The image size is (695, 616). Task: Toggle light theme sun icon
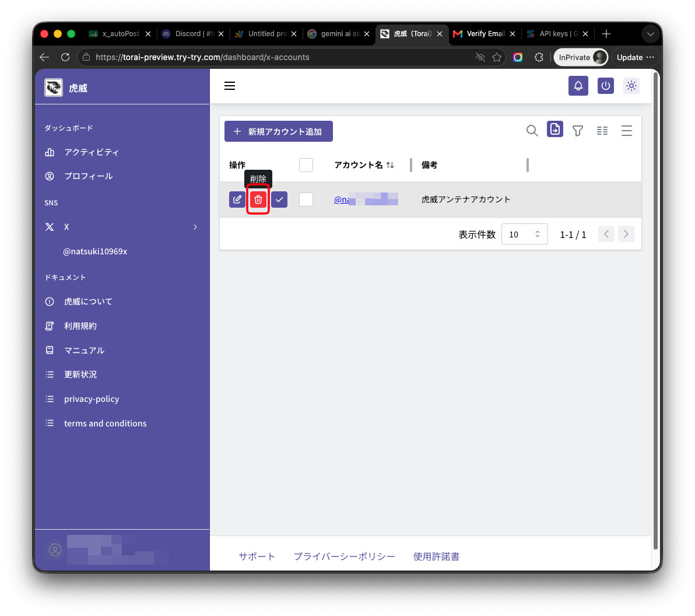pos(631,86)
